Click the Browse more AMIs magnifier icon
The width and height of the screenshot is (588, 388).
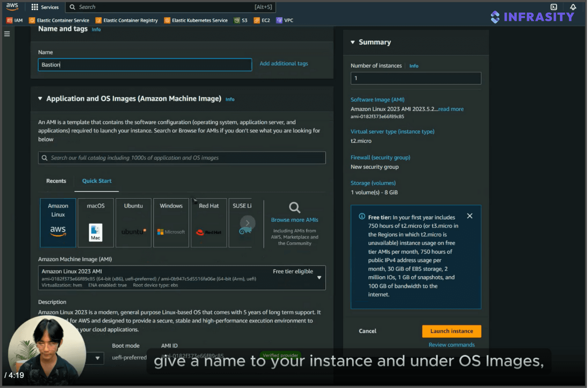[x=295, y=208]
